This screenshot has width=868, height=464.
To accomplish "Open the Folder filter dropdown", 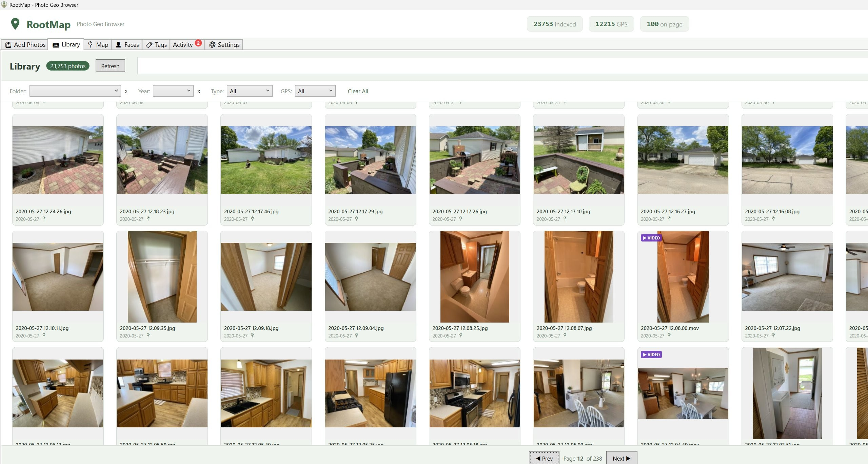I will pyautogui.click(x=75, y=91).
